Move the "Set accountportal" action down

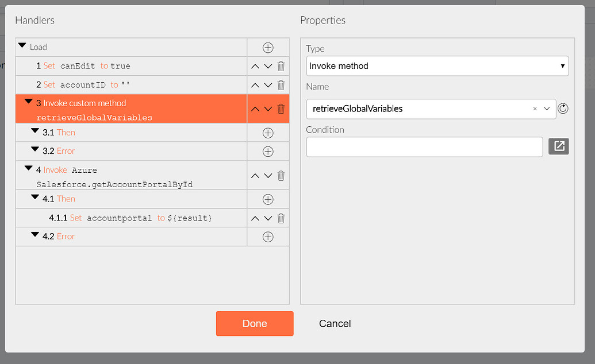tap(268, 218)
